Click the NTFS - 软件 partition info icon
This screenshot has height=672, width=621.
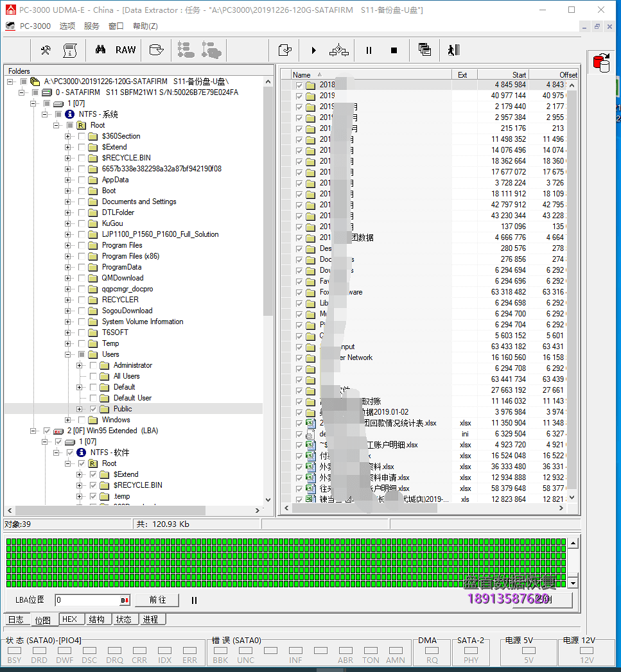coord(81,452)
